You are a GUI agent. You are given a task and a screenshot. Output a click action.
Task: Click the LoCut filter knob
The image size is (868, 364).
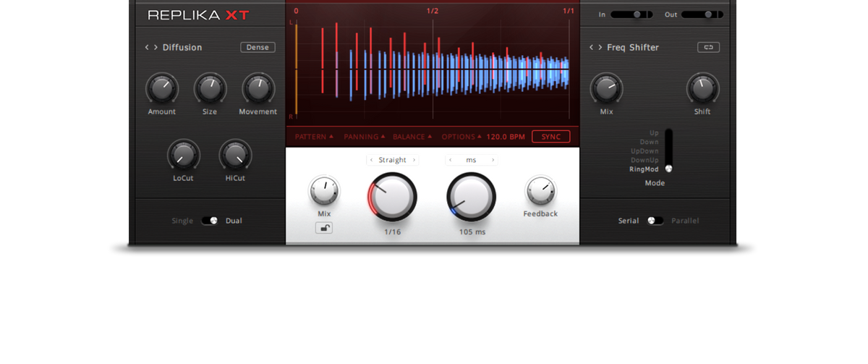[x=183, y=155]
